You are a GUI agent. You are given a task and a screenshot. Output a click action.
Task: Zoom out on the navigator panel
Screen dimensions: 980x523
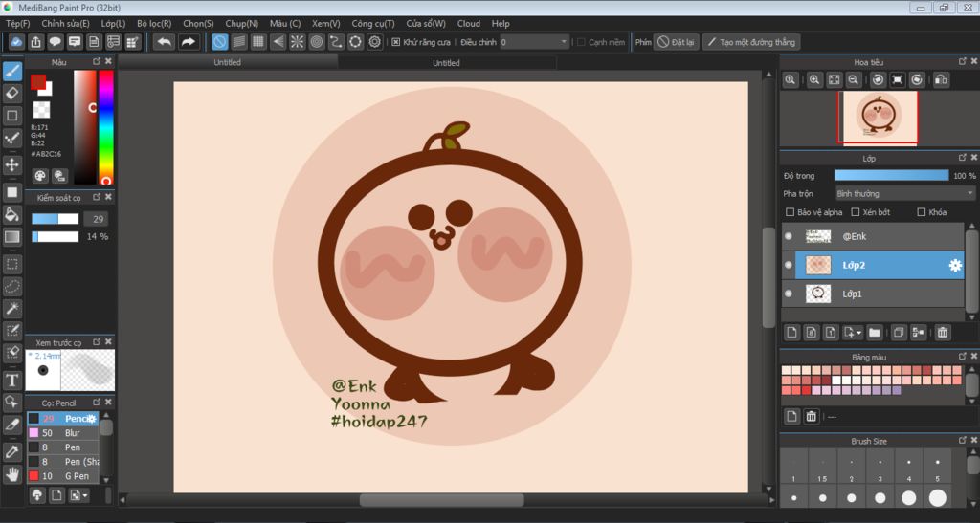coord(853,80)
